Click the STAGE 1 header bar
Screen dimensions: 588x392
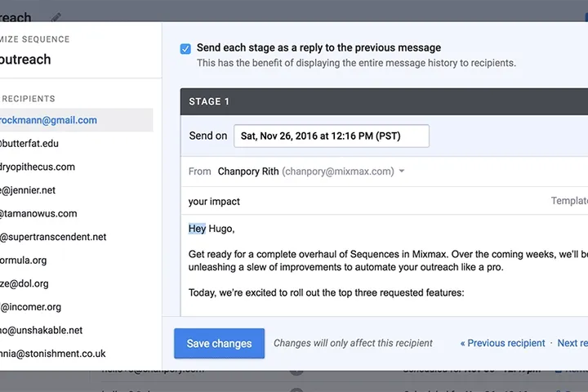[384, 101]
